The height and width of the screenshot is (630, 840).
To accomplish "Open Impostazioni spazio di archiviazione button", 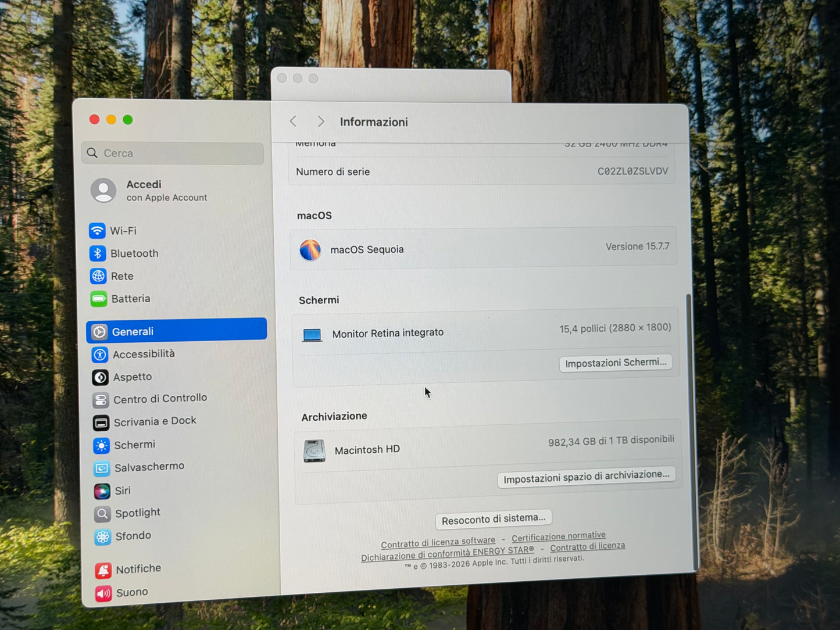I will pos(586,477).
